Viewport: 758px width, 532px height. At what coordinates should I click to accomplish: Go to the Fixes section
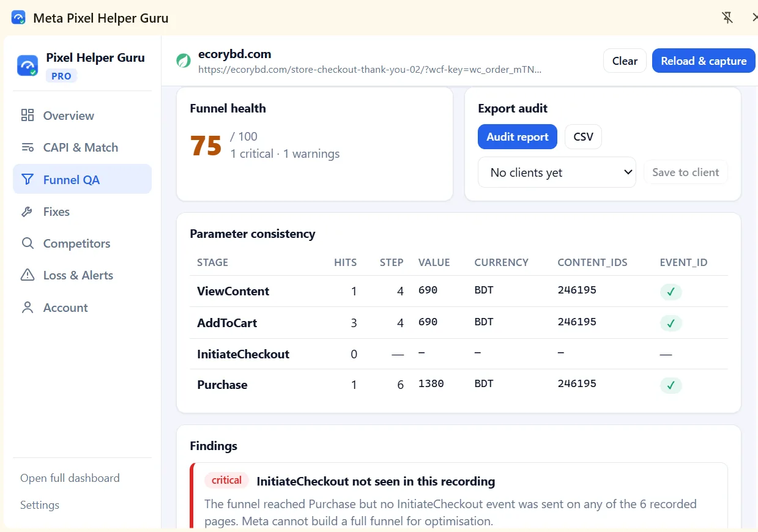[82, 212]
